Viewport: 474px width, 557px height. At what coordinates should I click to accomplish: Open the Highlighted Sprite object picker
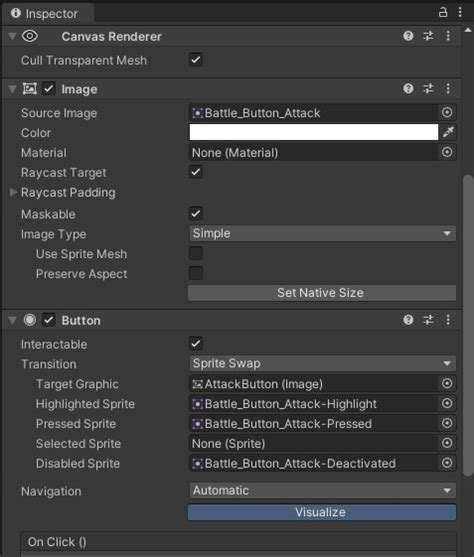tap(447, 403)
